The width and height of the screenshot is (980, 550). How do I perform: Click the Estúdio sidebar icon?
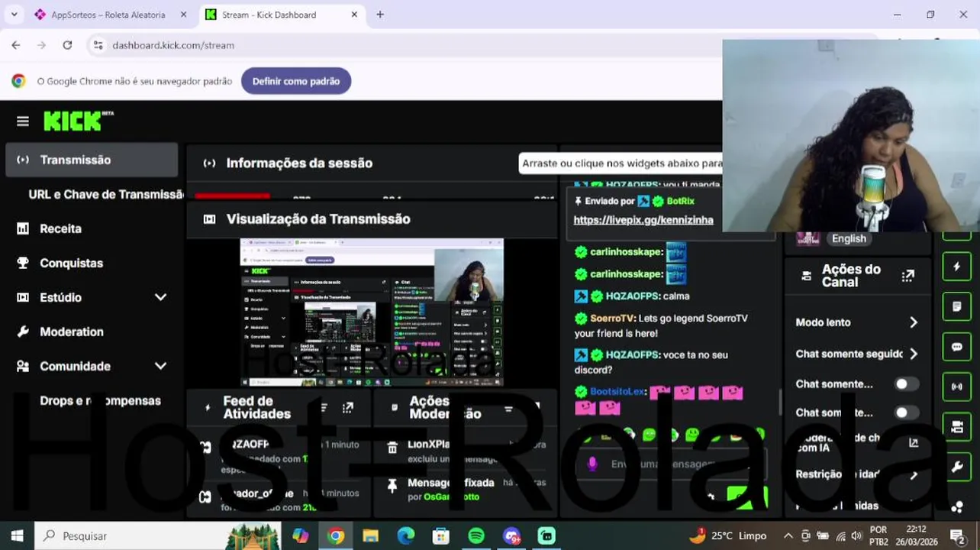click(23, 297)
